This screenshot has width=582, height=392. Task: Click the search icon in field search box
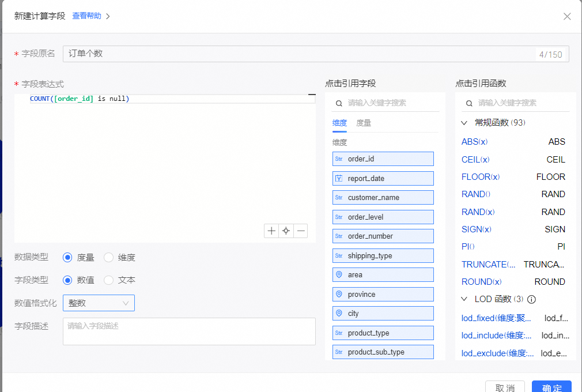pyautogui.click(x=339, y=103)
